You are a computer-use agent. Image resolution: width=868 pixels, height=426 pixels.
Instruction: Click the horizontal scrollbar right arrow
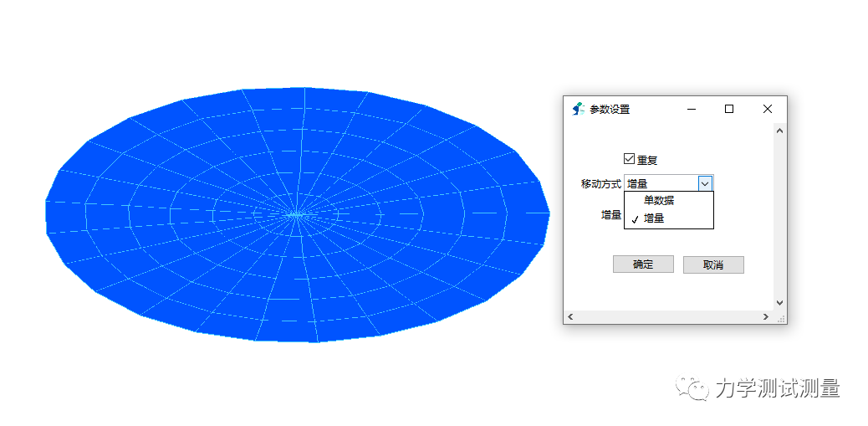[765, 317]
